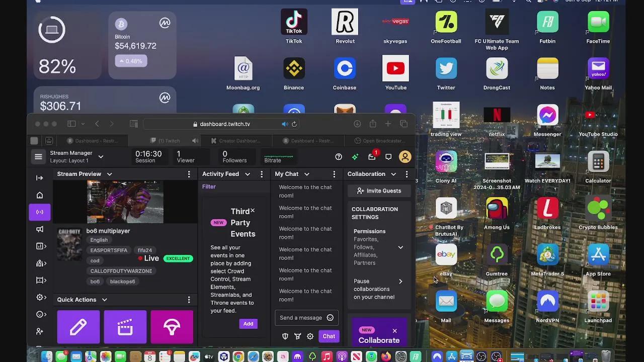
Task: Expand the Permissions dropdown in Collaboration settings
Action: coord(400,247)
